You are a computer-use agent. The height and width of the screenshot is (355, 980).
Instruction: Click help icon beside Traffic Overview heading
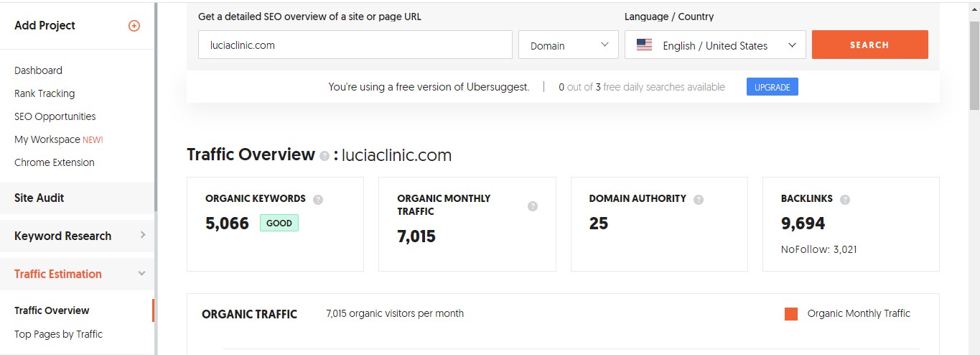tap(325, 156)
